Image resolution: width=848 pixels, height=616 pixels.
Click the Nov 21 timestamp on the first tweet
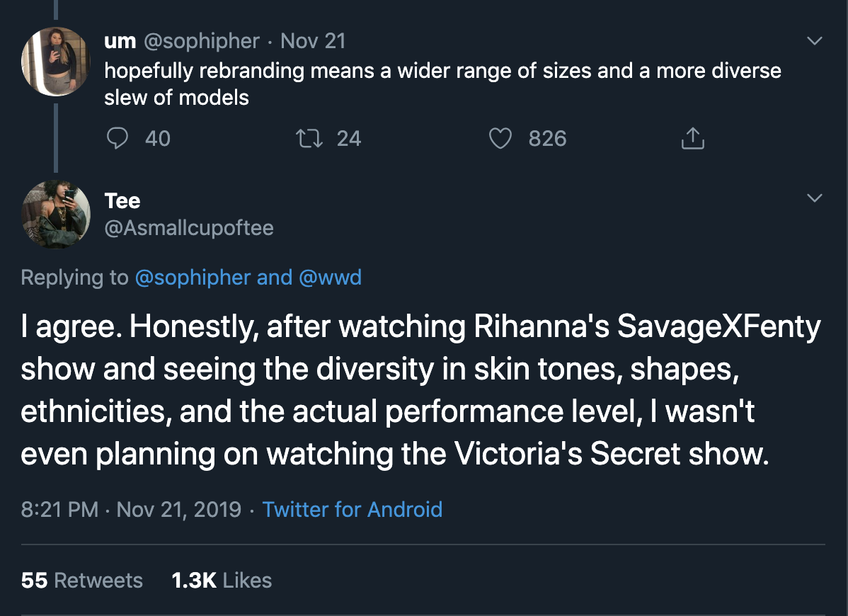coord(313,41)
